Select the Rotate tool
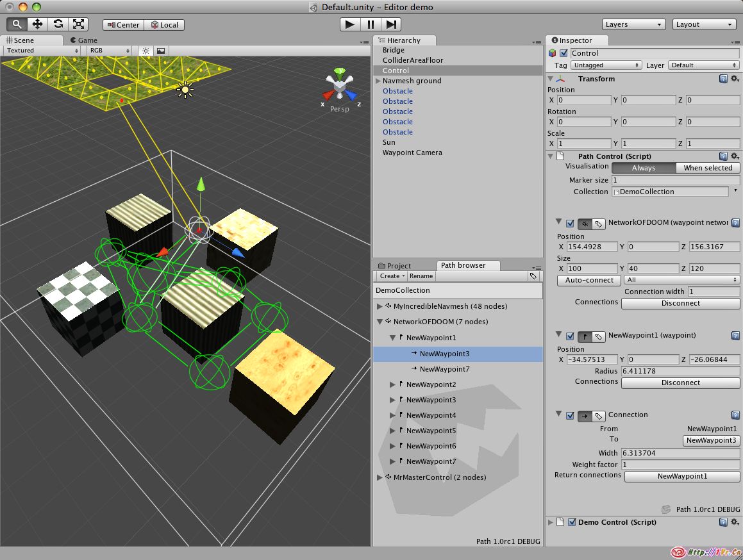This screenshot has width=743, height=560. tap(58, 24)
